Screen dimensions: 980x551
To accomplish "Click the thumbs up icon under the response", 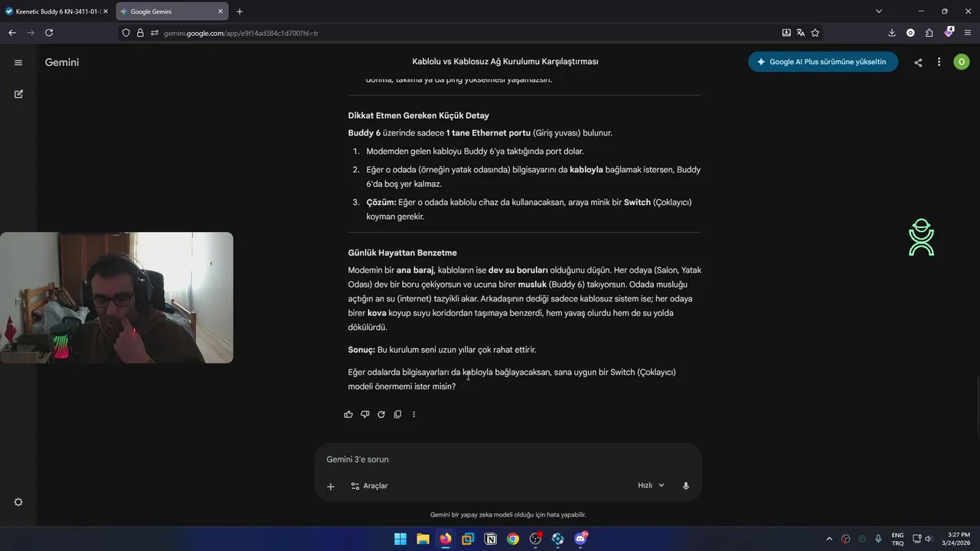I will pos(348,414).
